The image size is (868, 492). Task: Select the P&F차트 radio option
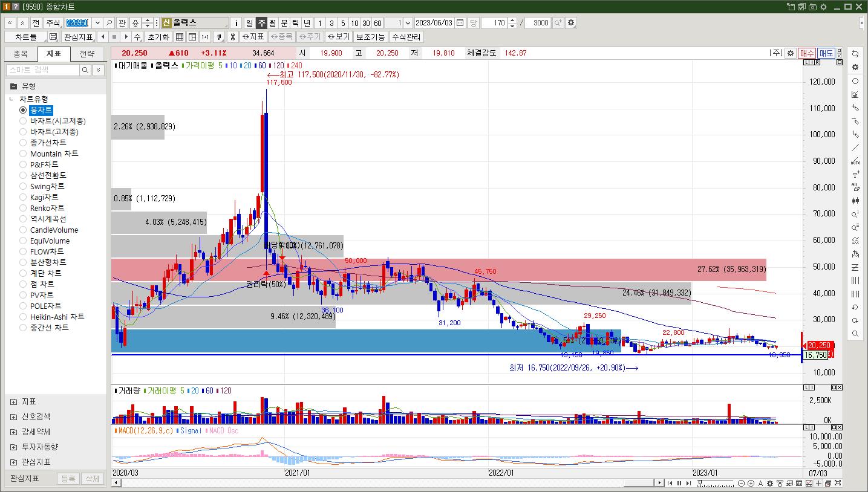pyautogui.click(x=23, y=164)
